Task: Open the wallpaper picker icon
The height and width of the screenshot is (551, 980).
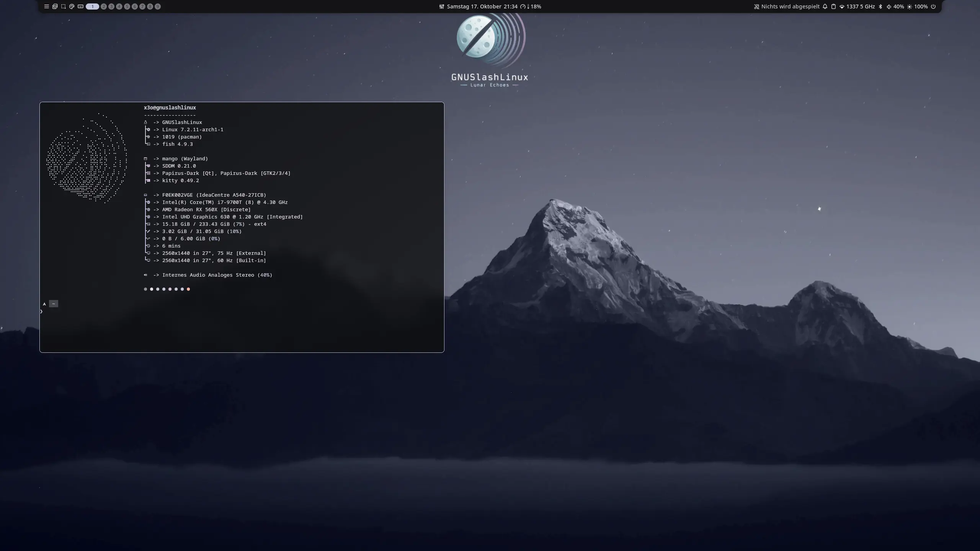Action: [x=55, y=7]
